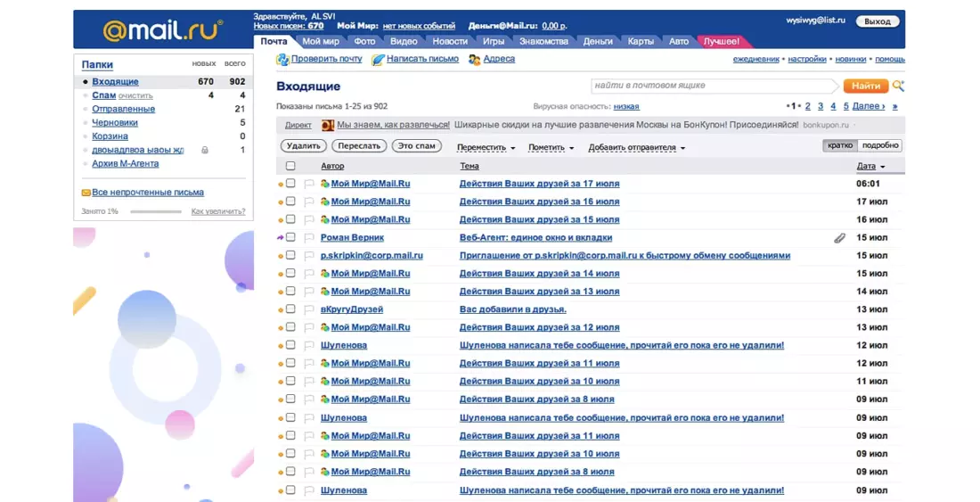
Task: Click the envelope icon for unread letters
Action: point(86,193)
